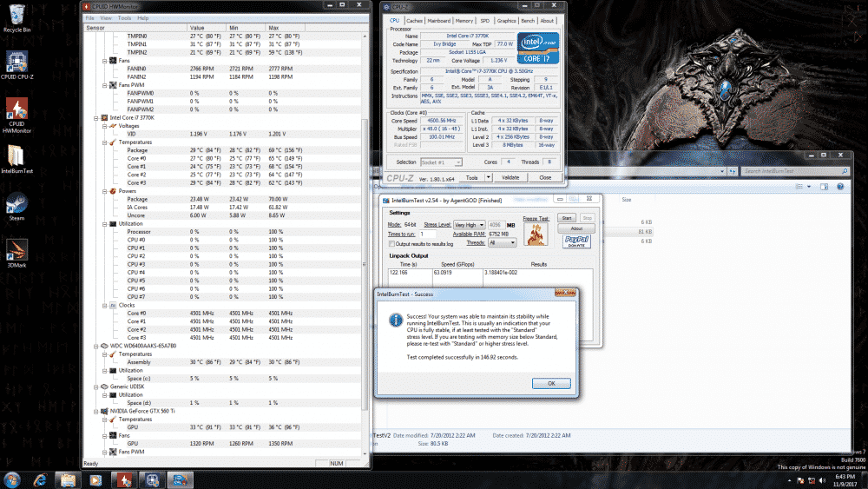
Task: Open the Windows Start menu
Action: point(12,479)
